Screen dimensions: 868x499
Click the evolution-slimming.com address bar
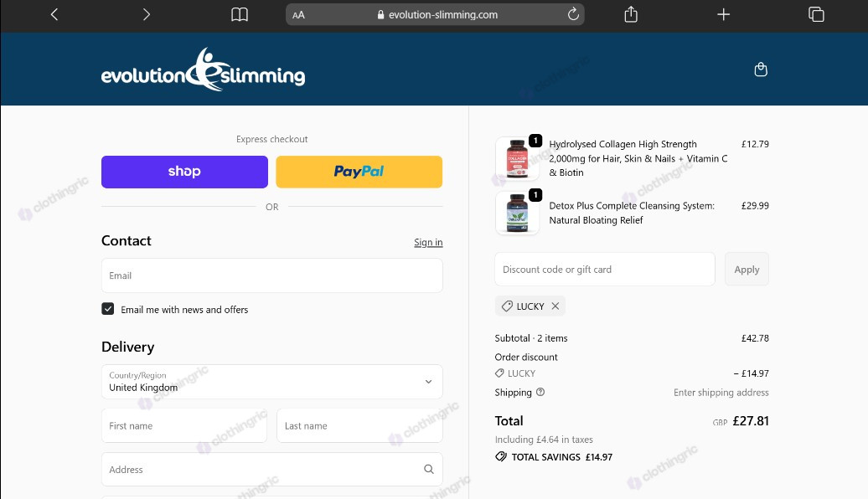tap(435, 14)
